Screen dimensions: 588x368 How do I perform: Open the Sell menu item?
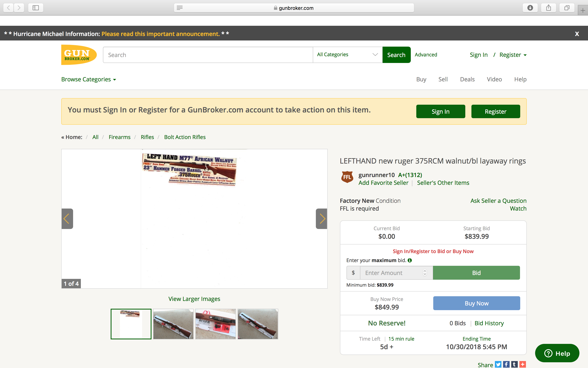coord(443,79)
